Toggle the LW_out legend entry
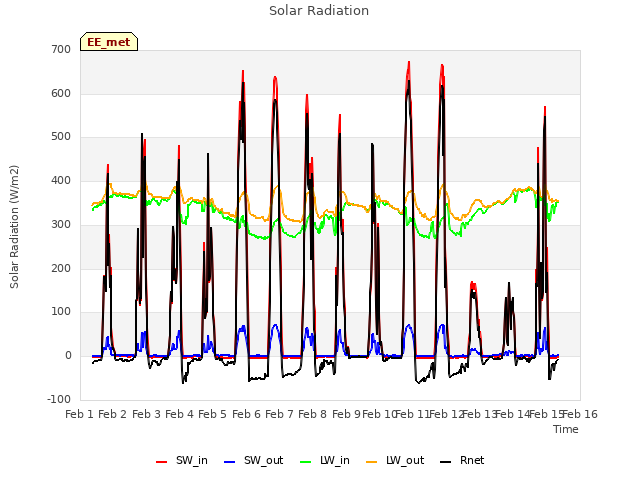The width and height of the screenshot is (640, 480). click(x=395, y=461)
